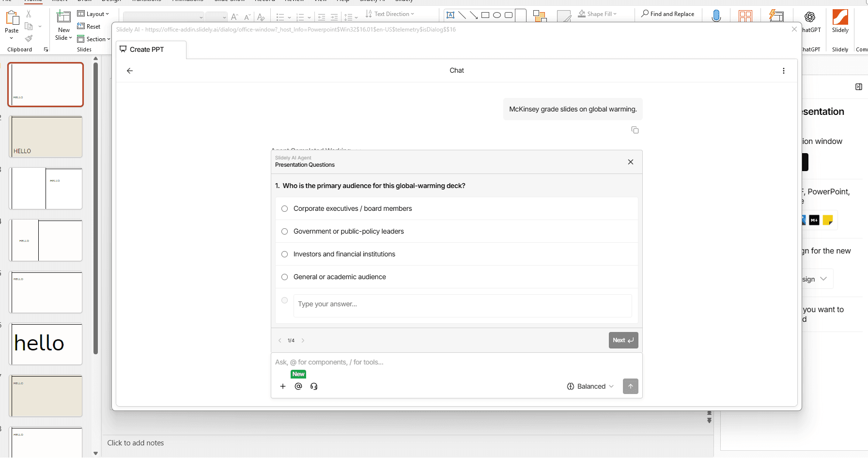Select the Rectangle shape

tap(485, 15)
